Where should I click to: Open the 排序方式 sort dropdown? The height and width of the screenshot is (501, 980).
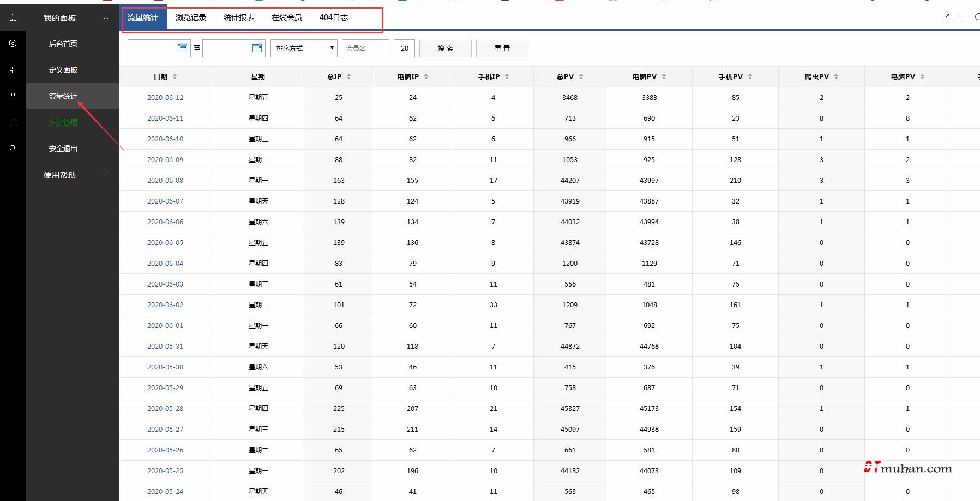[x=304, y=48]
